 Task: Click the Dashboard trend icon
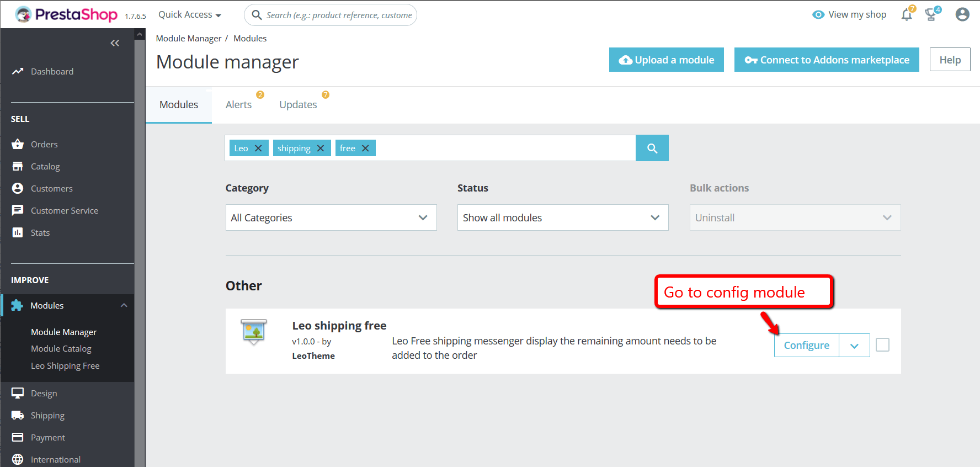[x=18, y=71]
